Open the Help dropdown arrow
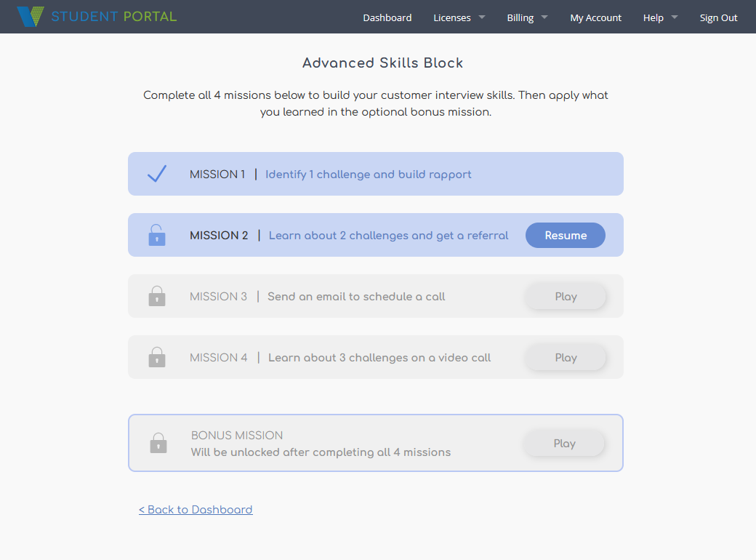This screenshot has height=560, width=756. tap(674, 17)
